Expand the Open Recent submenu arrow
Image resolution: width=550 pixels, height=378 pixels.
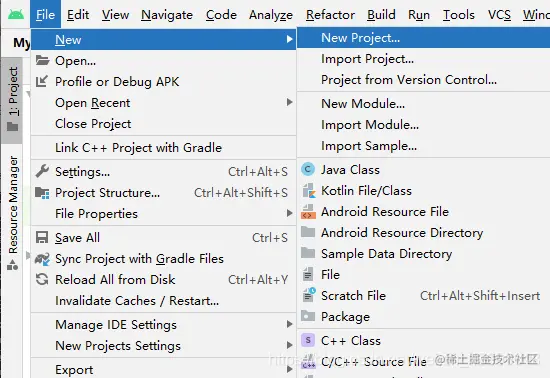click(x=289, y=102)
